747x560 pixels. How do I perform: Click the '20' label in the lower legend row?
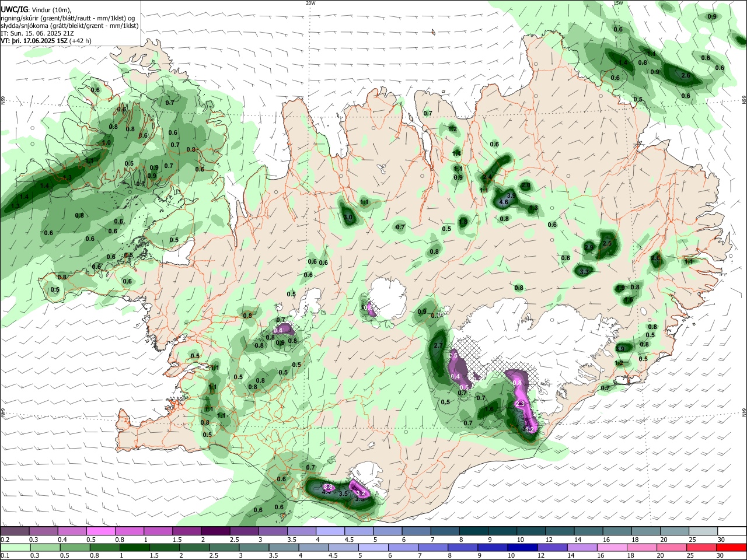[x=660, y=555]
